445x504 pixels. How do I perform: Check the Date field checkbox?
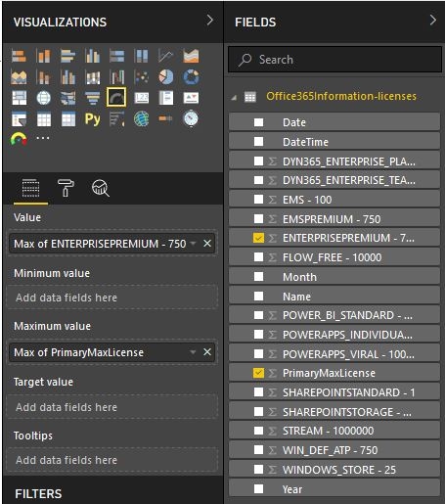(x=258, y=122)
